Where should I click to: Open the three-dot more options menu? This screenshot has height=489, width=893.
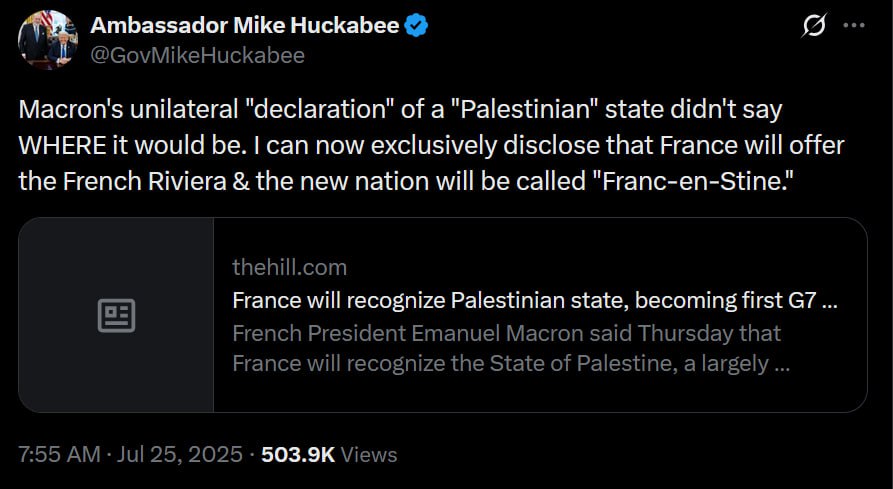click(853, 26)
